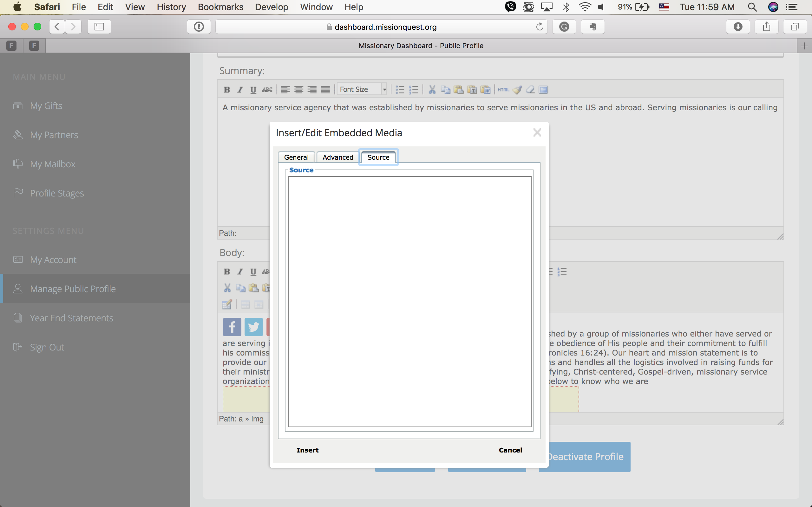
Task: Open the Font Size dropdown
Action: [362, 89]
